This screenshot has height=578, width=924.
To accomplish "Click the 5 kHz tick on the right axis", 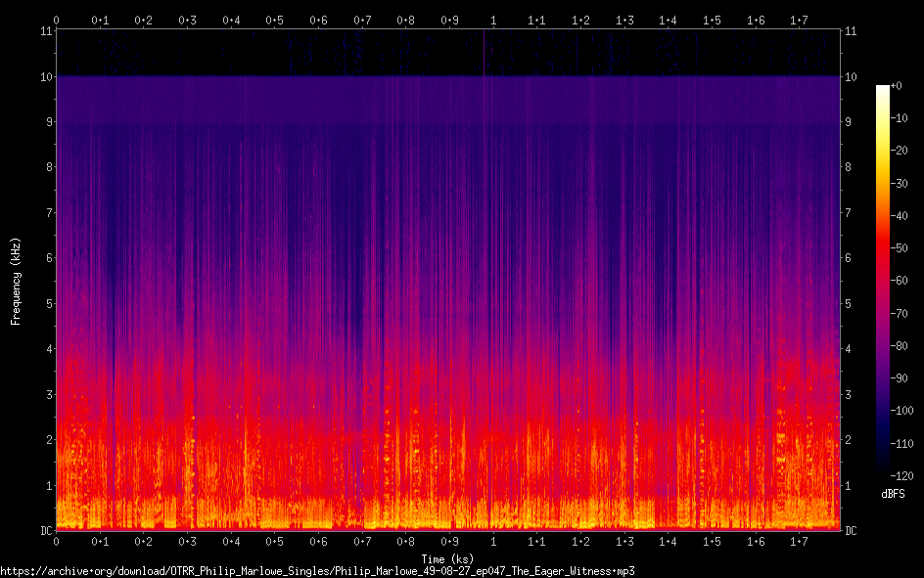I will pos(850,303).
